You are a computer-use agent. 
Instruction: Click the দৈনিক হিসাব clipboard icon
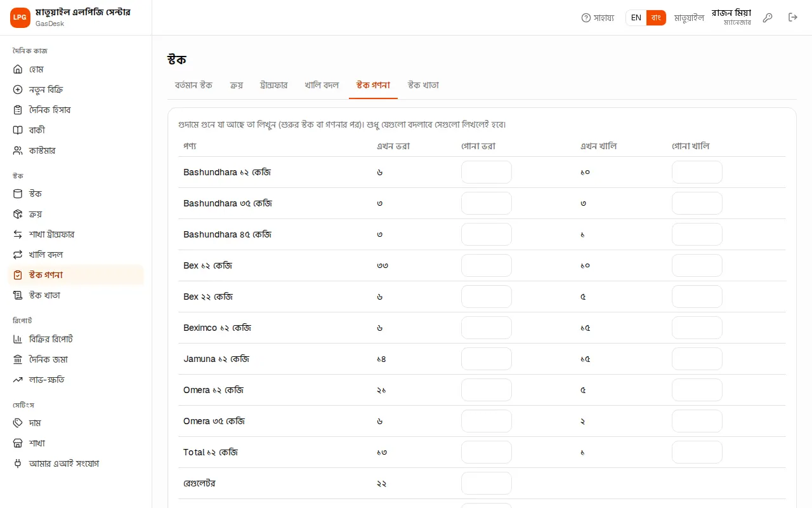pos(18,110)
